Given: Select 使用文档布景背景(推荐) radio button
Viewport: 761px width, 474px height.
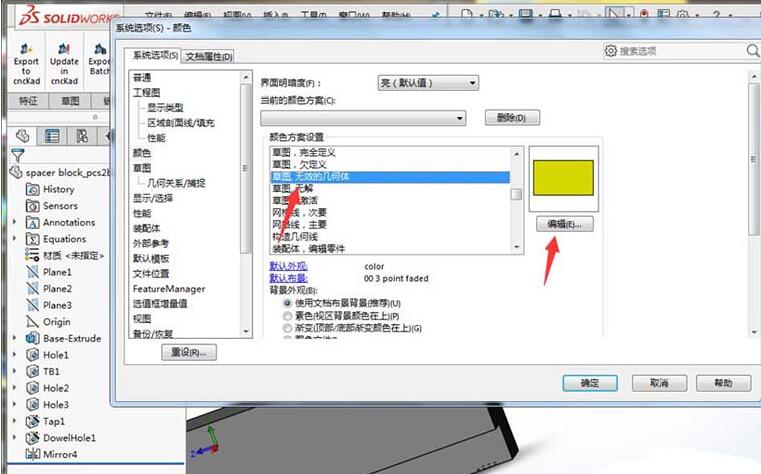Looking at the screenshot, I should 287,303.
